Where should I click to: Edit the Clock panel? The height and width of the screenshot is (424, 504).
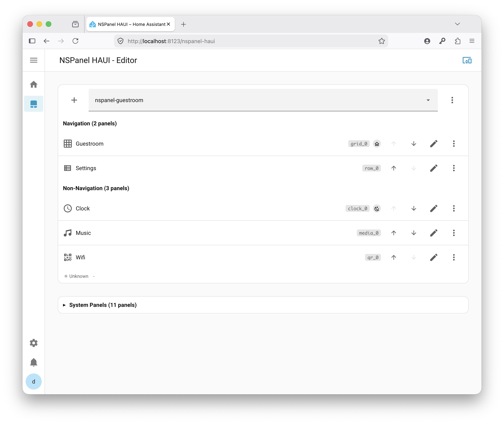coord(434,208)
